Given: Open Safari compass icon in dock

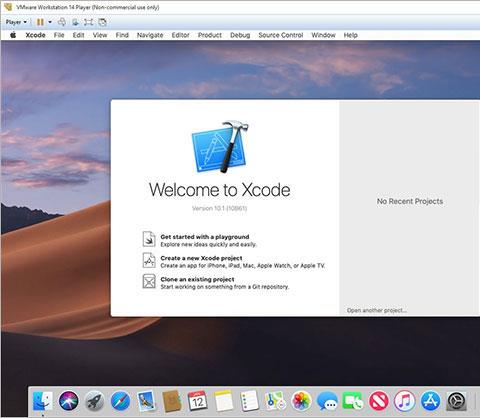Looking at the screenshot, I should pyautogui.click(x=120, y=401).
